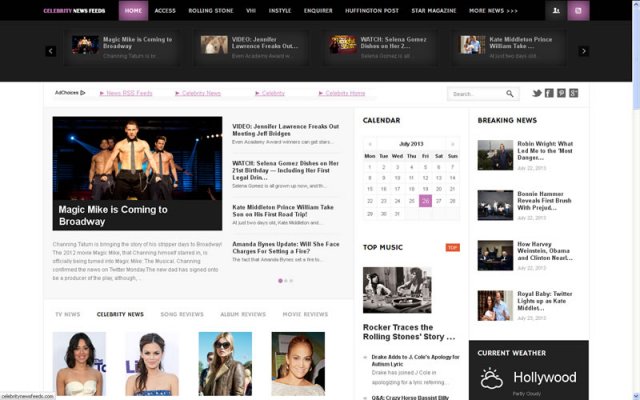Open Rocker Traces the Rolling Stones' Story

(x=409, y=332)
